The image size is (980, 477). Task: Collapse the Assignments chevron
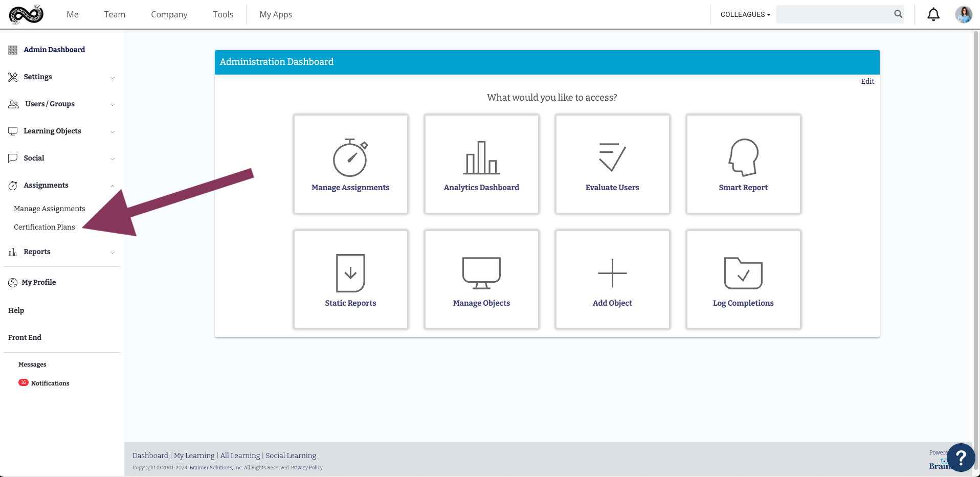113,186
